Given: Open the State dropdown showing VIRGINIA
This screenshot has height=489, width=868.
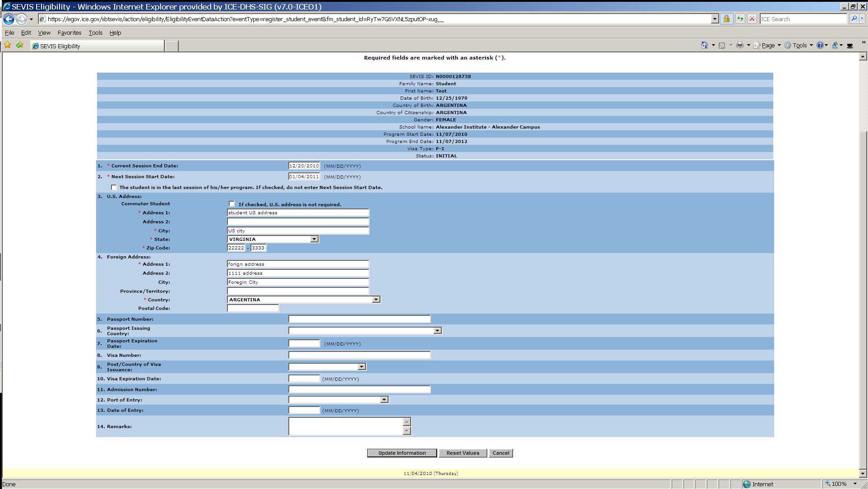Looking at the screenshot, I should [314, 239].
